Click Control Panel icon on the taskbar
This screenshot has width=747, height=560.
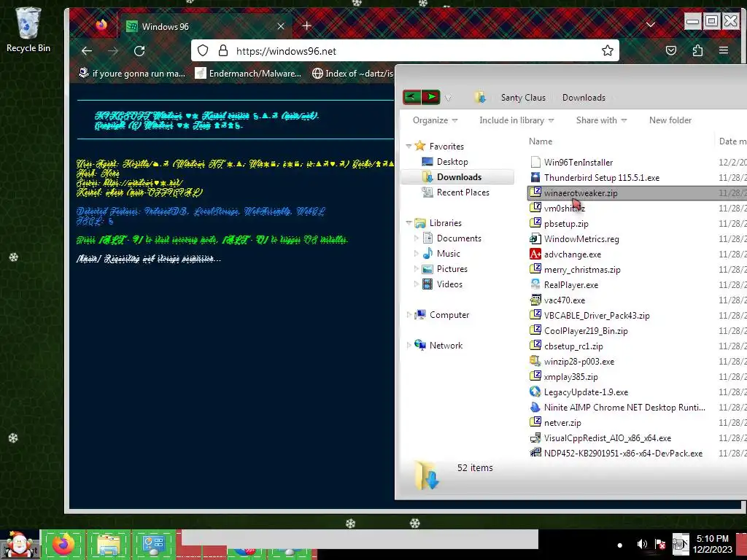[x=153, y=545]
